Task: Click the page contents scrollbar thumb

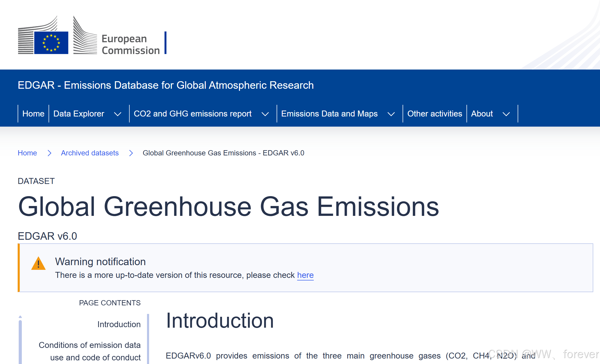Action: pyautogui.click(x=20, y=342)
